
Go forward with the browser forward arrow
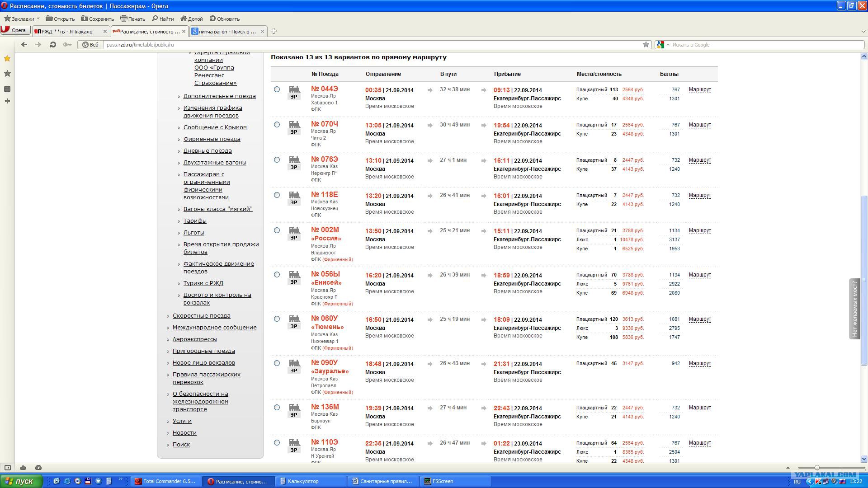[38, 44]
